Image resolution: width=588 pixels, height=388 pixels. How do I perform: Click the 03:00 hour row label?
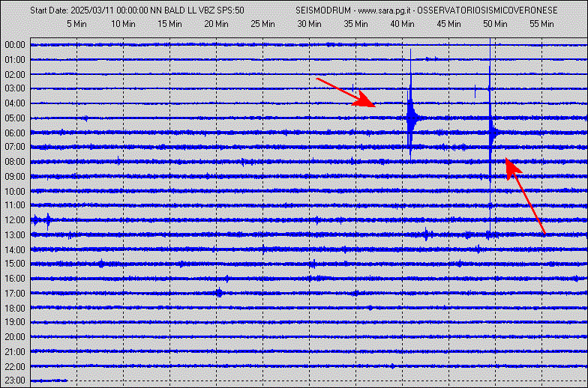click(x=15, y=88)
